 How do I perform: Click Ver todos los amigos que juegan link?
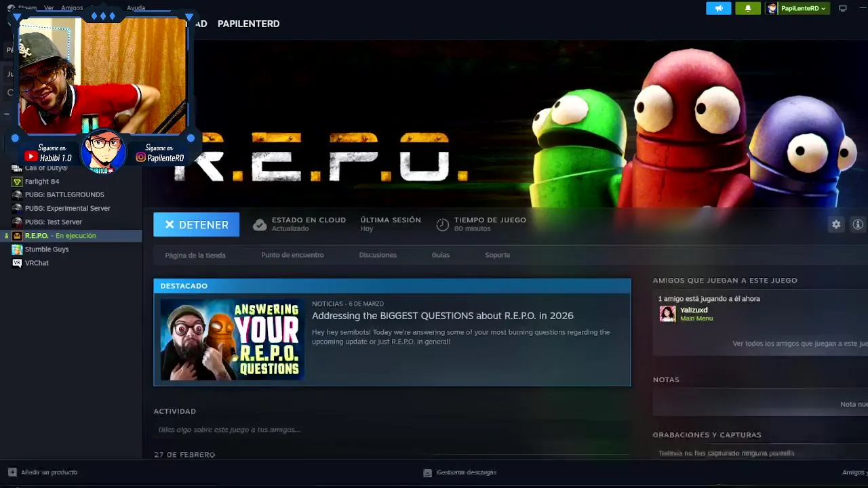(800, 344)
